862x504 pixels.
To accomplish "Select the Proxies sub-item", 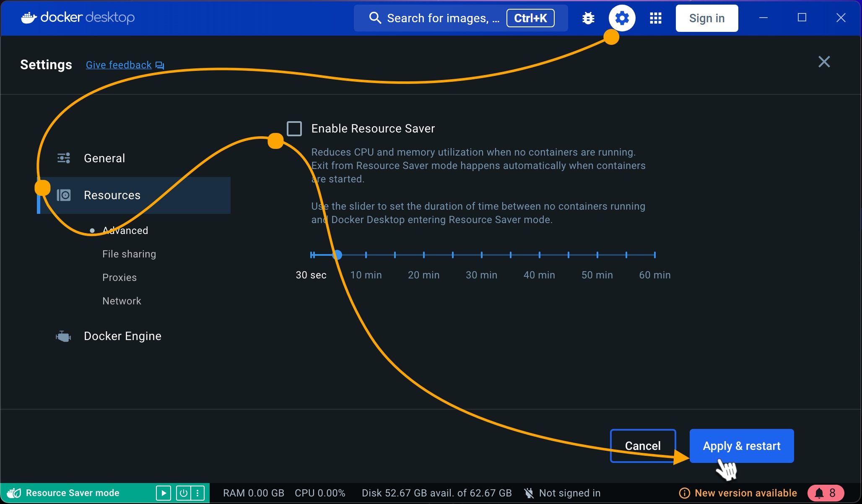I will (x=119, y=278).
